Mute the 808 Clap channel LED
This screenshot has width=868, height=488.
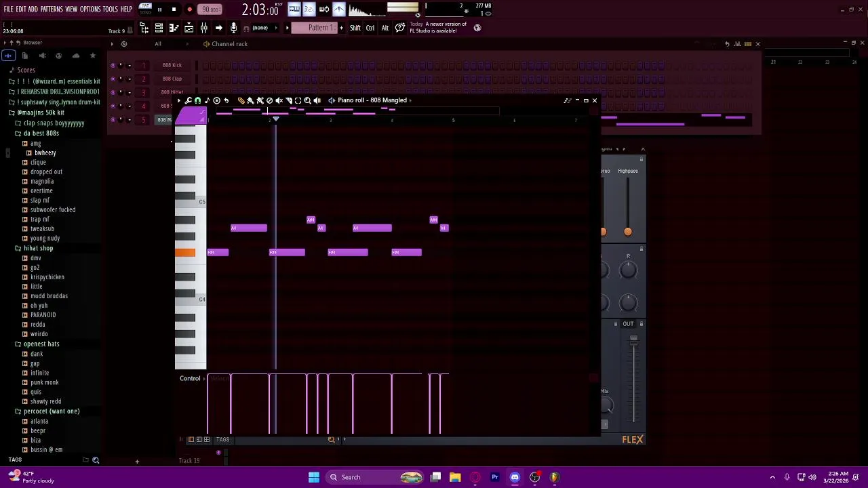113,79
